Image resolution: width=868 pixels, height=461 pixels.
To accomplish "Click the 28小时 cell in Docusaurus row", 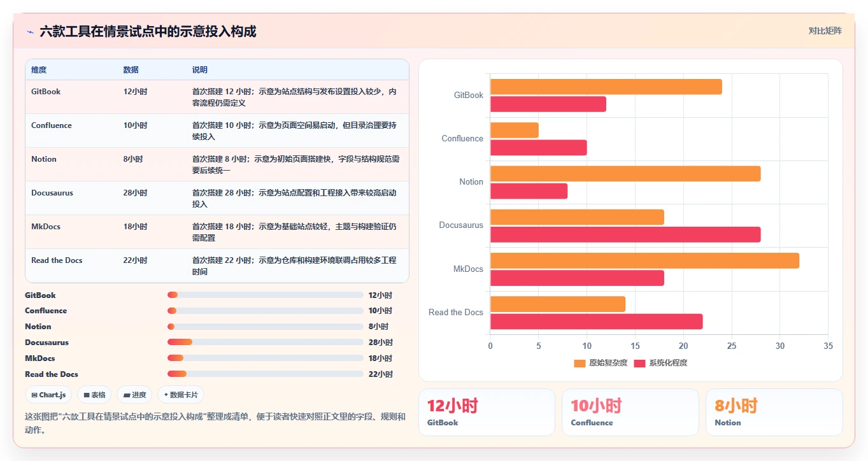I will coord(136,193).
